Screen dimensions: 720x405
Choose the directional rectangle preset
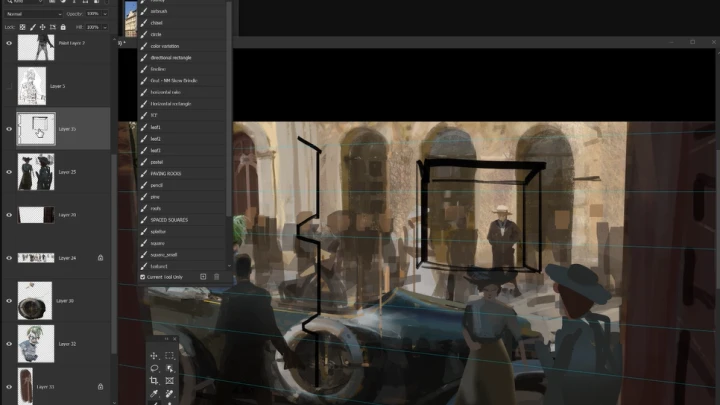[x=182, y=57]
